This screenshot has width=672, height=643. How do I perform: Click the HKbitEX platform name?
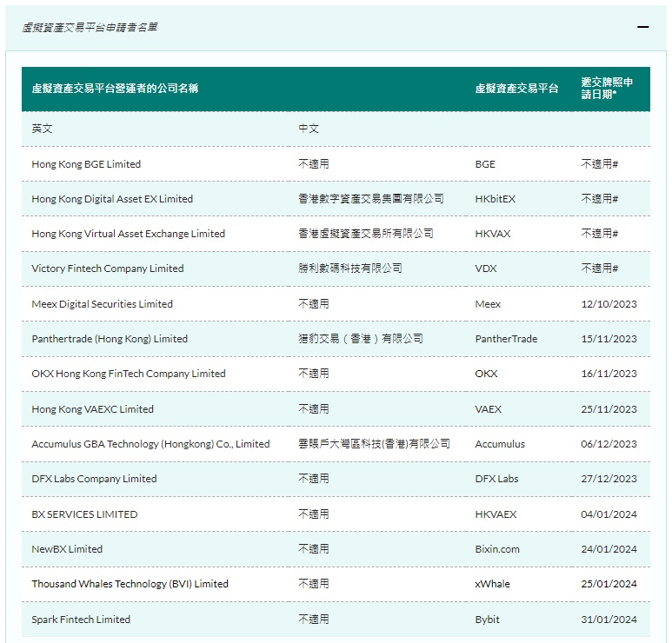tap(495, 199)
